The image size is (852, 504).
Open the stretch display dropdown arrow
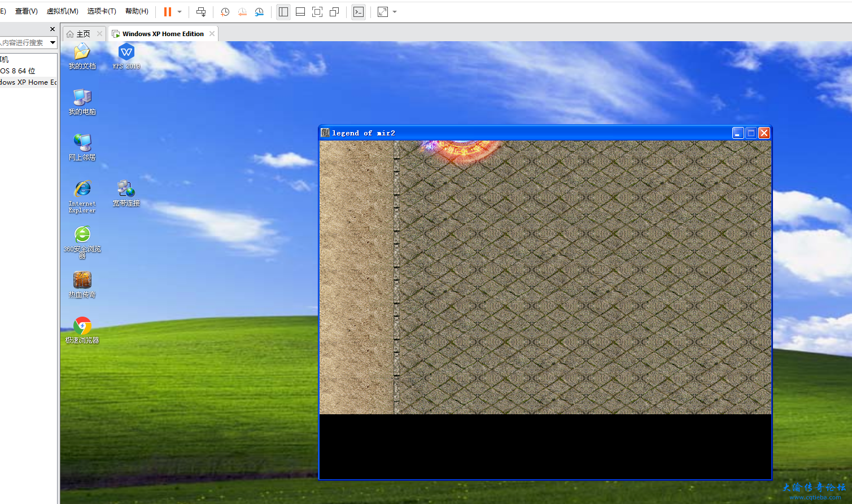[x=395, y=12]
